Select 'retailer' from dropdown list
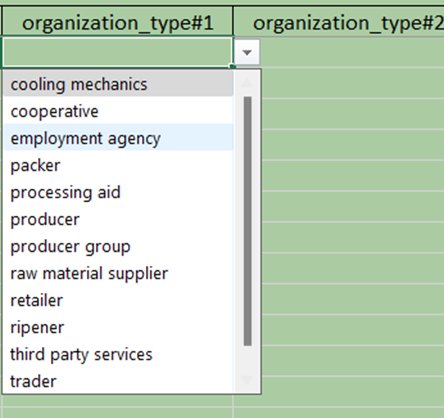The image size is (444, 418). [x=118, y=300]
